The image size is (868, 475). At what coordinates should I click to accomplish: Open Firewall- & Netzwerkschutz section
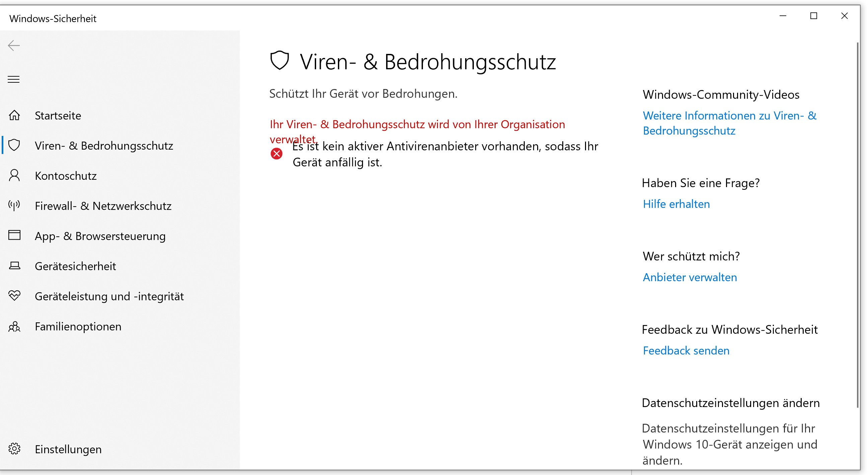pyautogui.click(x=103, y=206)
